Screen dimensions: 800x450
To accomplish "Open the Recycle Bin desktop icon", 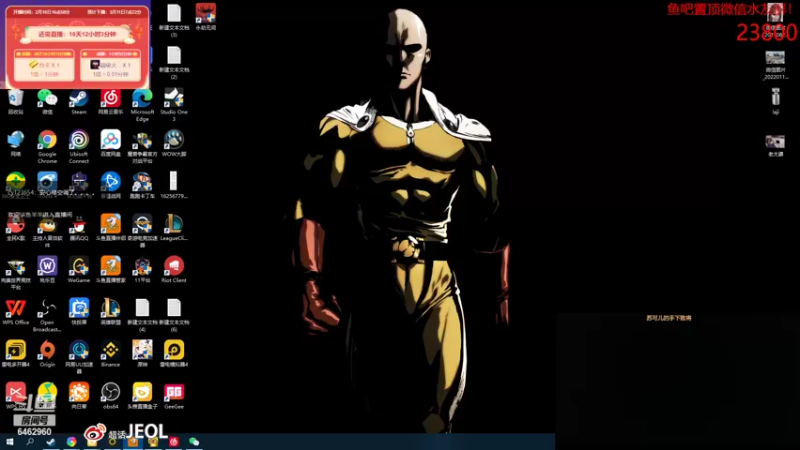I will pos(16,101).
